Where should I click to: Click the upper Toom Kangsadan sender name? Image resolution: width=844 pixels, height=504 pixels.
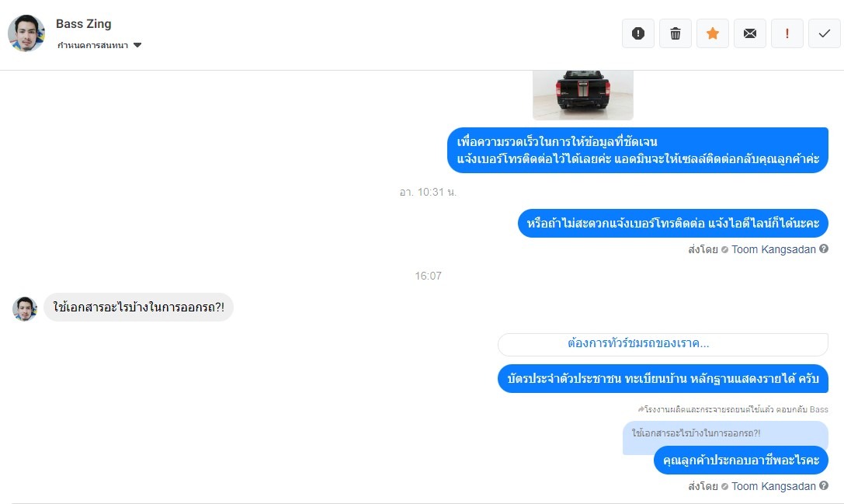[773, 249]
